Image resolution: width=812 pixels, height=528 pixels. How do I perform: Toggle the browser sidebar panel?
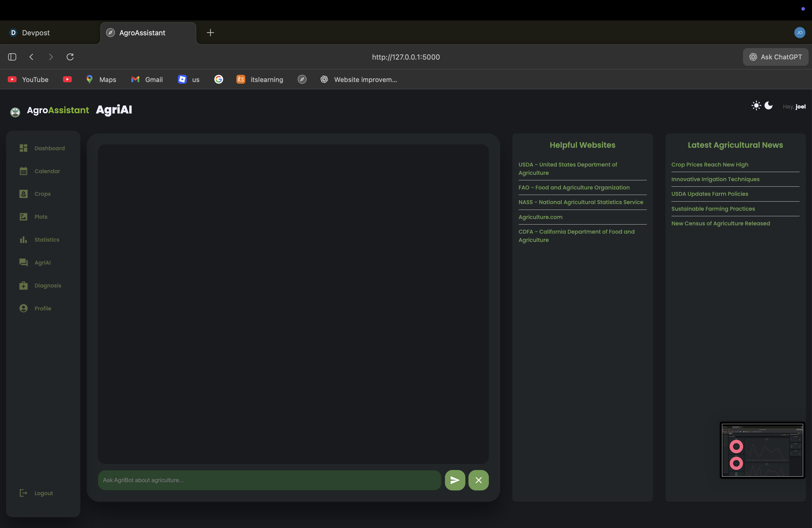[x=12, y=57]
